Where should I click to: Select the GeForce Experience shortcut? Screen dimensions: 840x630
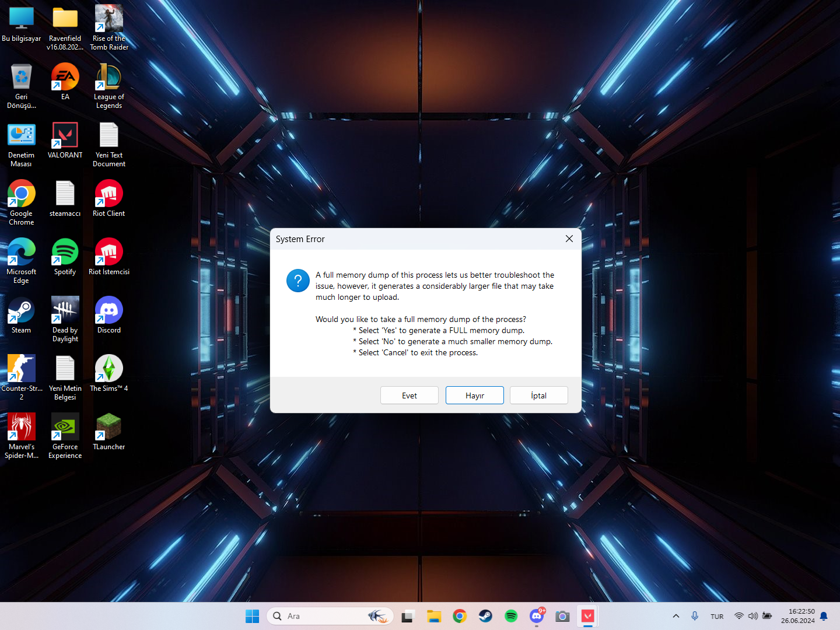pyautogui.click(x=65, y=436)
